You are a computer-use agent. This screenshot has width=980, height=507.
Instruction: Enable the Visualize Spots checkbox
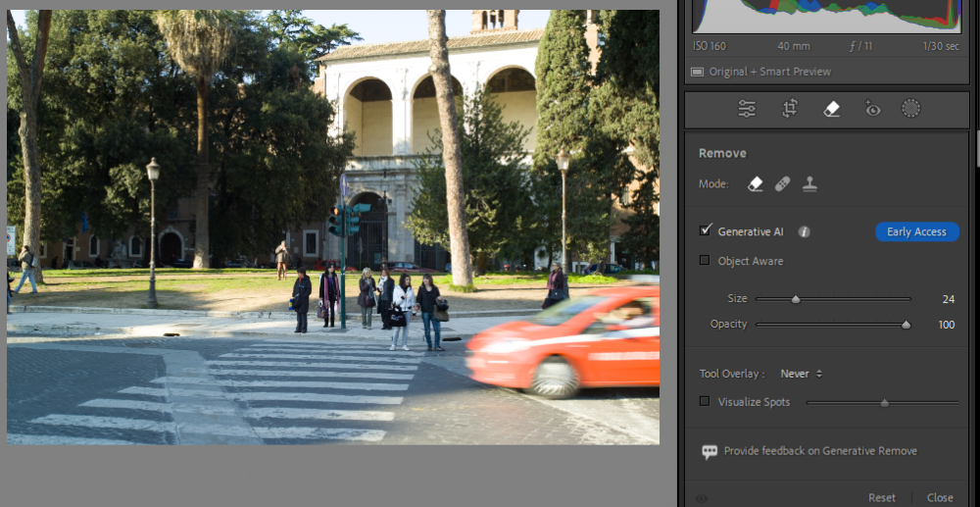pyautogui.click(x=705, y=401)
